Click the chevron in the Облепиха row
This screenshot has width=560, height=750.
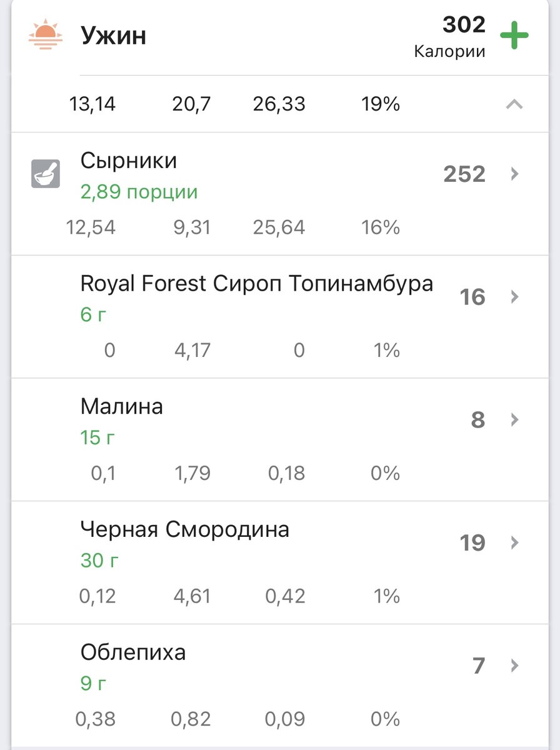[x=515, y=665]
